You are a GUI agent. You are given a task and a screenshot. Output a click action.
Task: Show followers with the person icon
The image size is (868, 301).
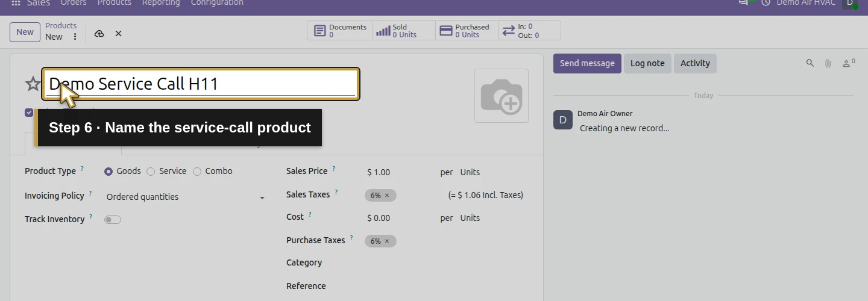click(849, 63)
